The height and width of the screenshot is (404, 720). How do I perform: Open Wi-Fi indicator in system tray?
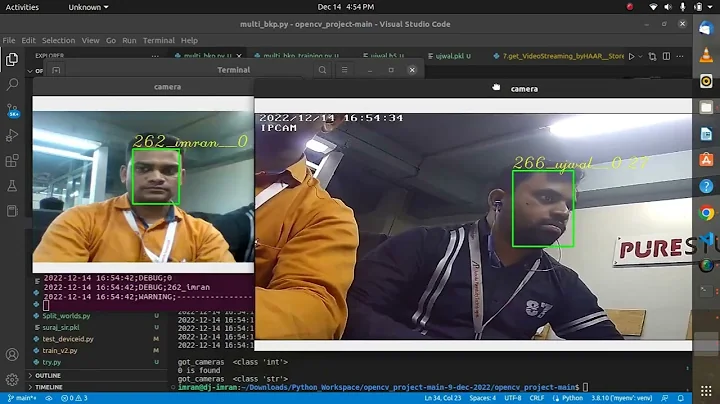coord(653,7)
